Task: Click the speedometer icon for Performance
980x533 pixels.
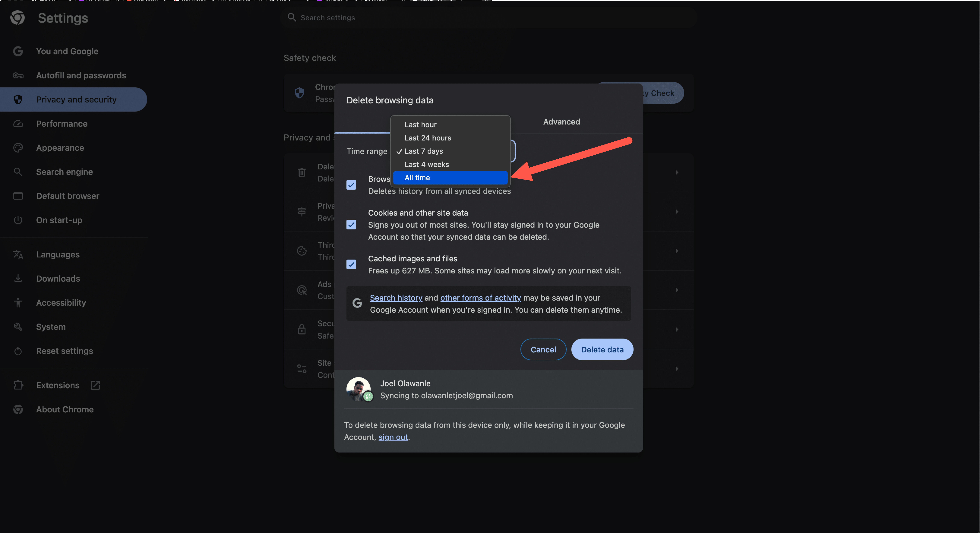Action: click(x=18, y=124)
